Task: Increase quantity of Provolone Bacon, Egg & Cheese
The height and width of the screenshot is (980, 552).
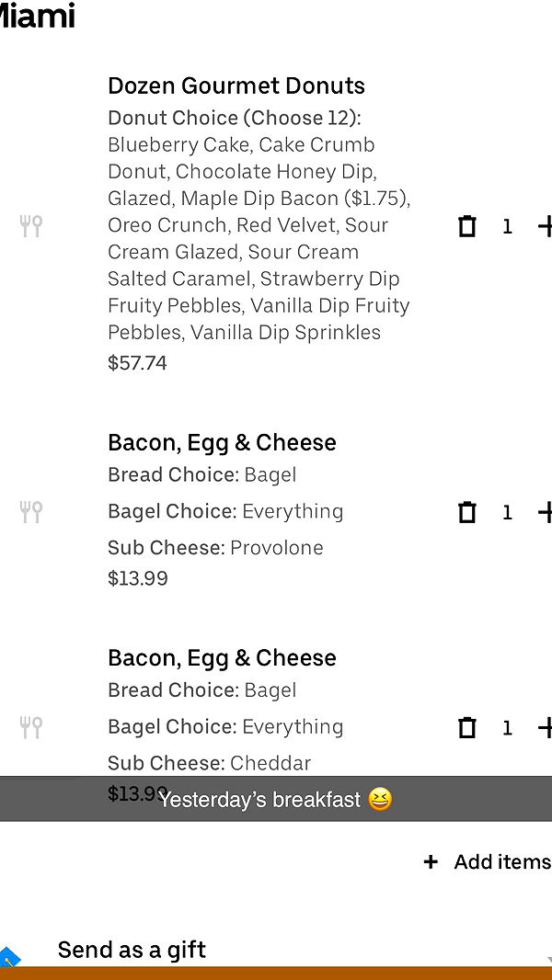Action: click(x=545, y=512)
